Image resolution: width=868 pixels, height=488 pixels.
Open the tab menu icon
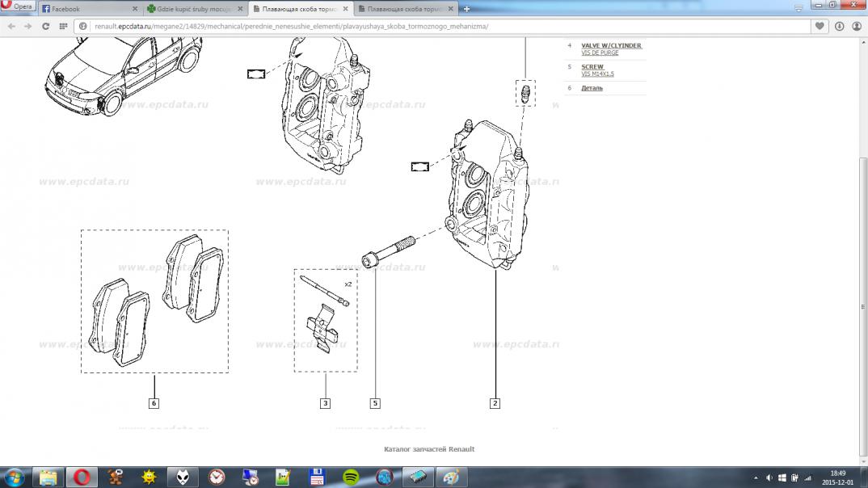[798, 8]
